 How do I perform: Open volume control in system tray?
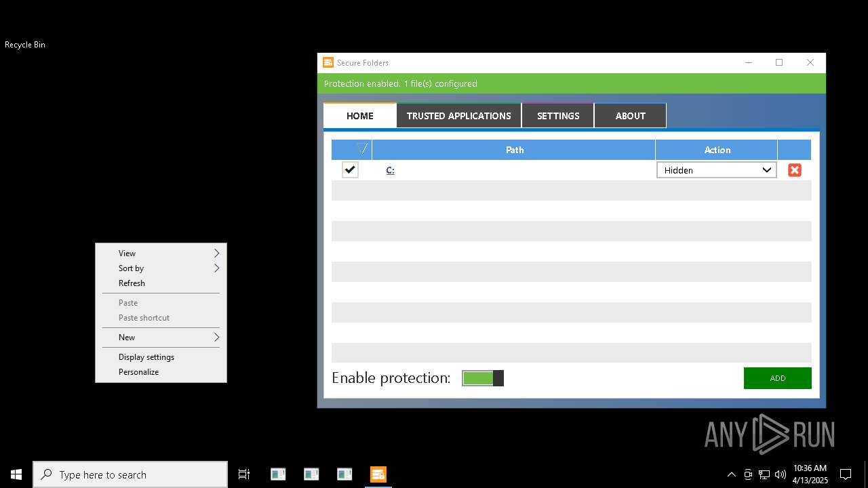pos(781,474)
